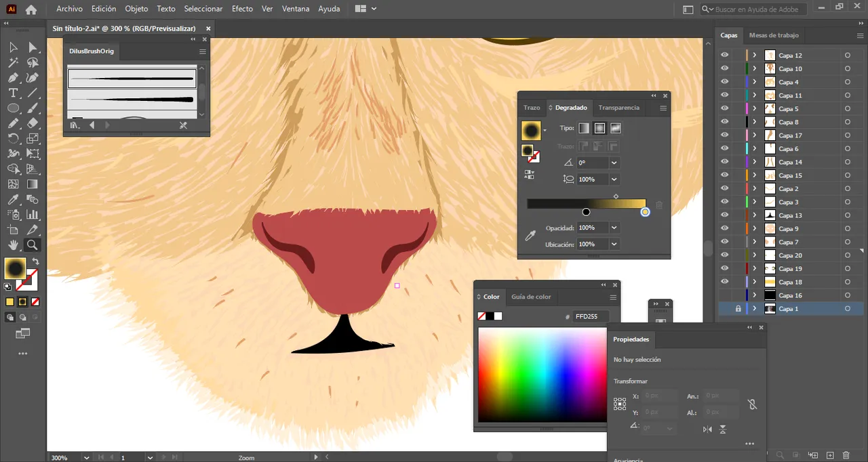
Task: Toggle visibility of Capa 4
Action: pos(725,82)
